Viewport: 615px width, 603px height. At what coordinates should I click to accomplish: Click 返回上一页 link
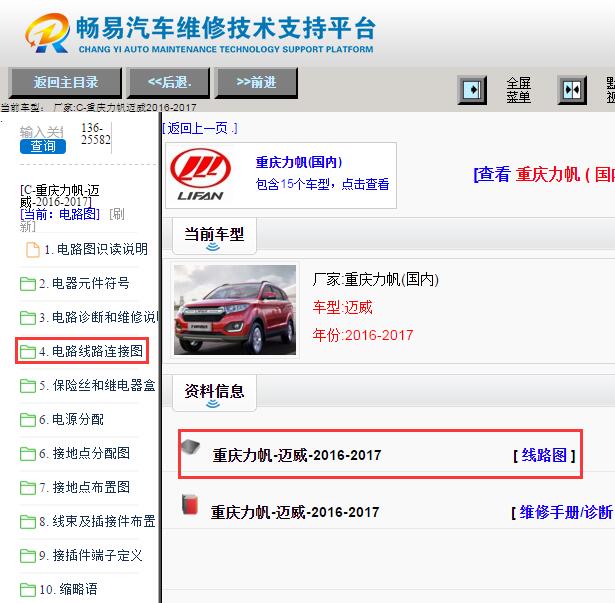[199, 128]
